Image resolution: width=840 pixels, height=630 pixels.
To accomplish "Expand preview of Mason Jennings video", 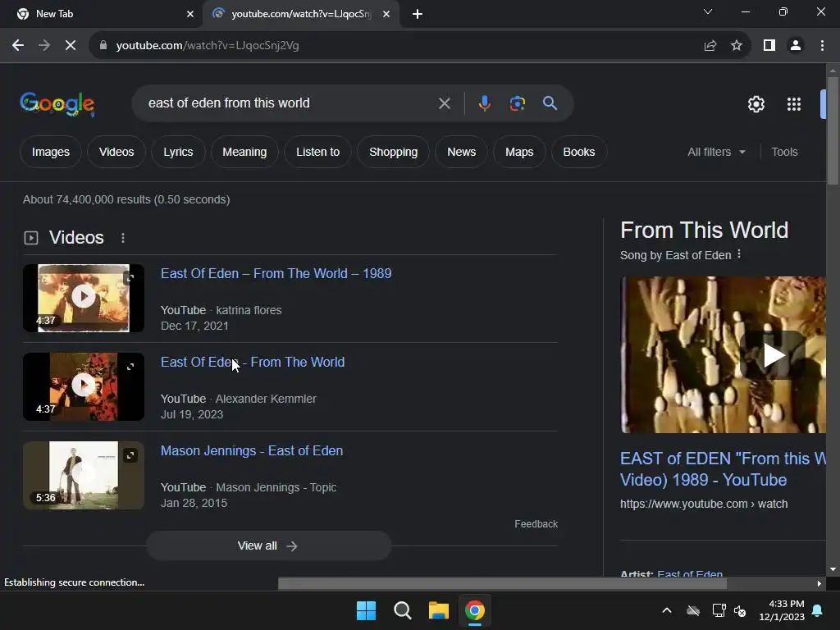I will tap(130, 455).
